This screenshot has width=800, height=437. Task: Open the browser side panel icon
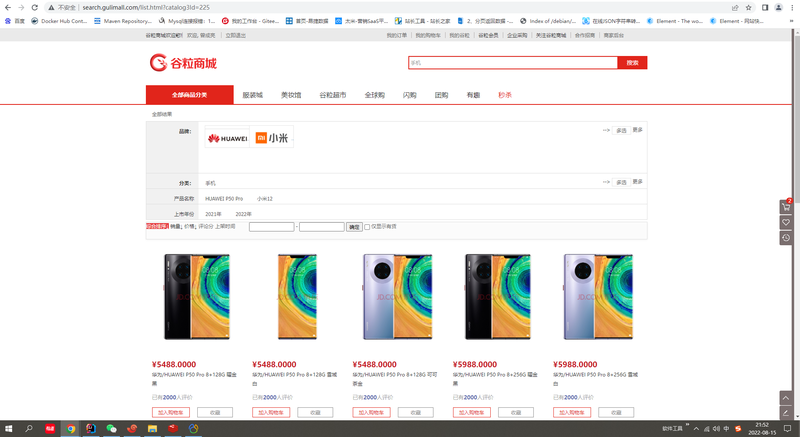pyautogui.click(x=765, y=8)
